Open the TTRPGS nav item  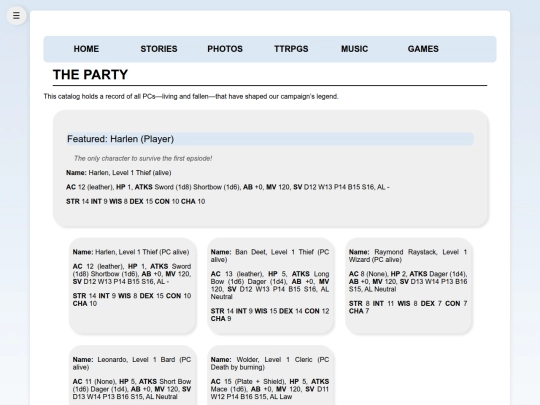291,49
